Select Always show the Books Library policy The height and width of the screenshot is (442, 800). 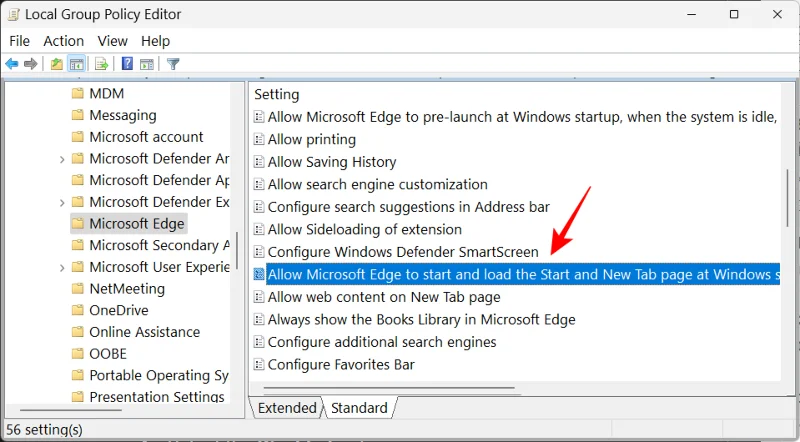tap(421, 320)
